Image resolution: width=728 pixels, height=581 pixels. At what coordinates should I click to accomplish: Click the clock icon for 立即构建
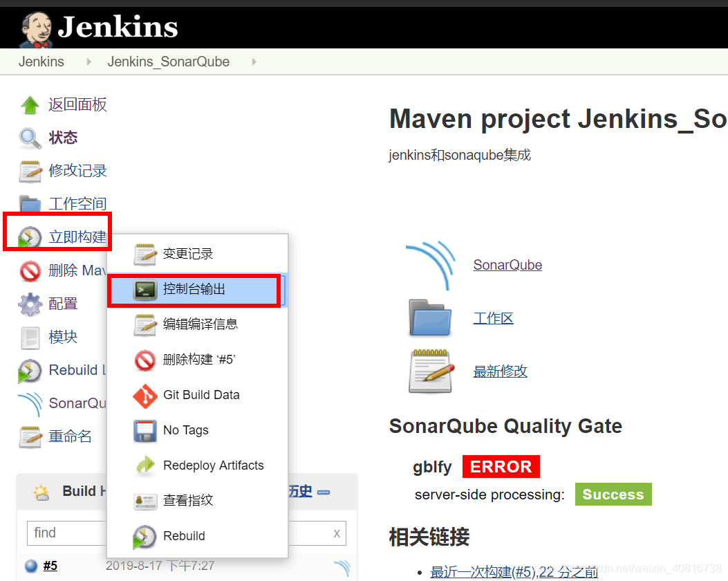pos(29,237)
